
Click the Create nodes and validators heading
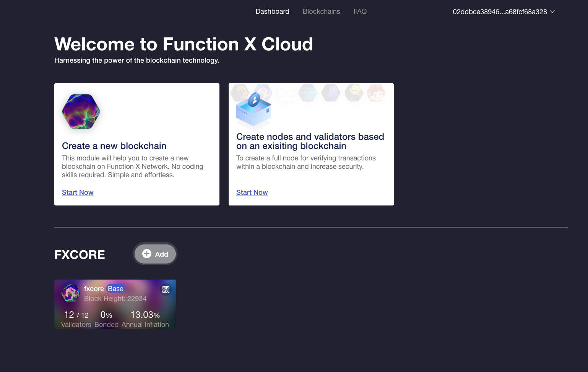pyautogui.click(x=310, y=141)
